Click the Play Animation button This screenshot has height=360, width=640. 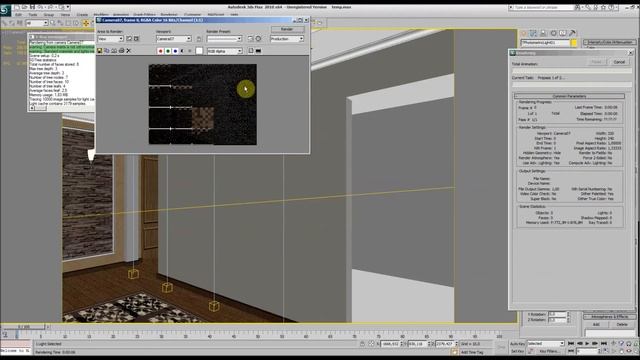coord(587,344)
